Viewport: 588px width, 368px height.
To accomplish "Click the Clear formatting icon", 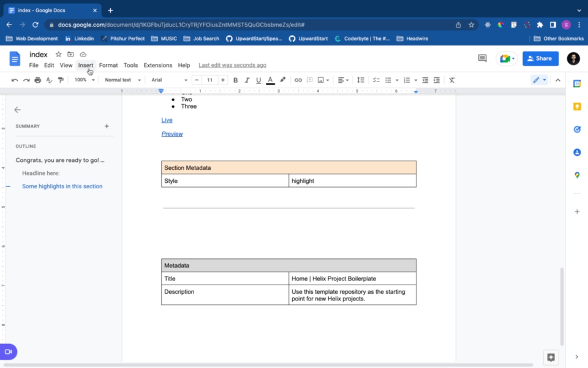I will click(x=452, y=80).
